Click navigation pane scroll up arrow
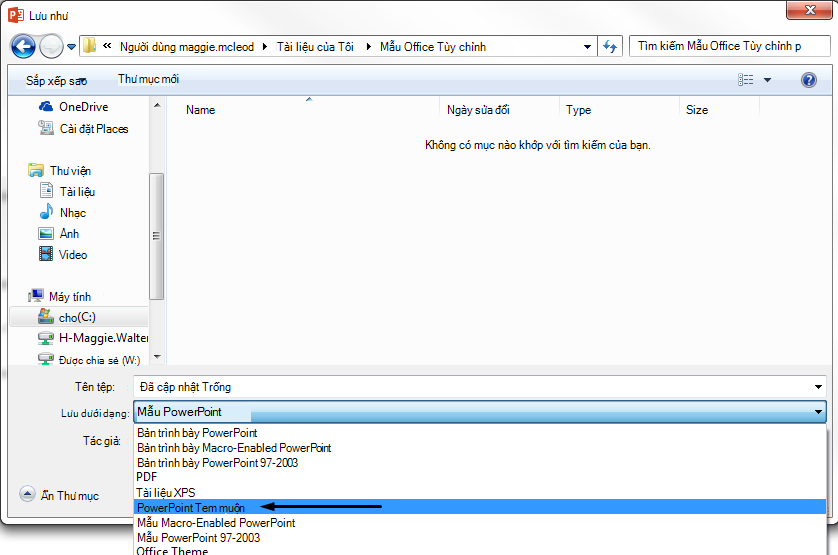The image size is (838, 555). click(x=157, y=105)
